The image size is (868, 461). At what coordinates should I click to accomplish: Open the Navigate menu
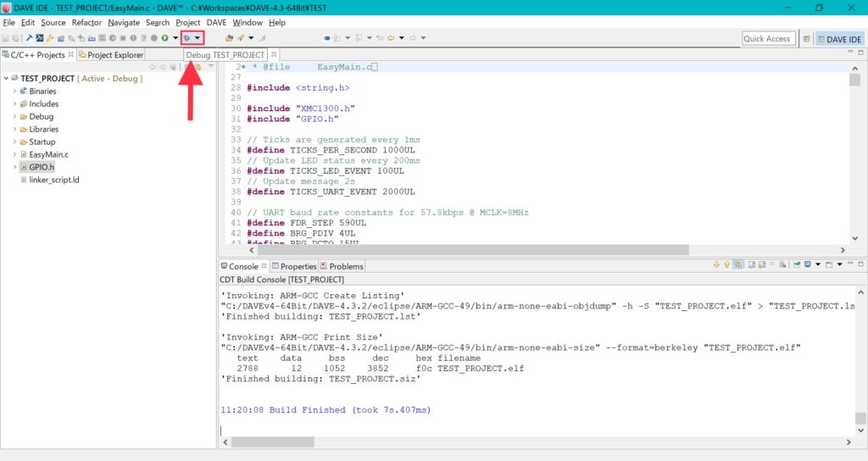(124, 23)
